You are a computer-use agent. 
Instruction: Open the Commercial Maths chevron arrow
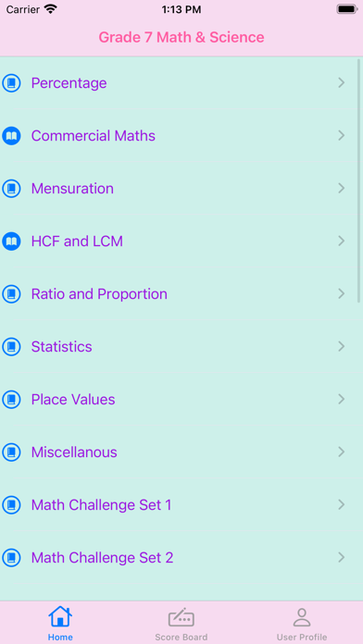pyautogui.click(x=341, y=135)
